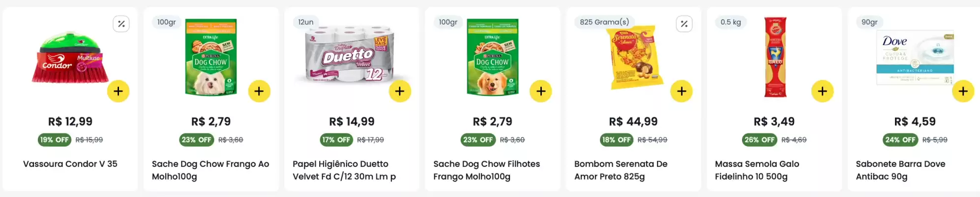Viewport: 980px width, 197px height.
Task: Add Sabonete Barra Dove Antibac to cart
Action: point(963,91)
